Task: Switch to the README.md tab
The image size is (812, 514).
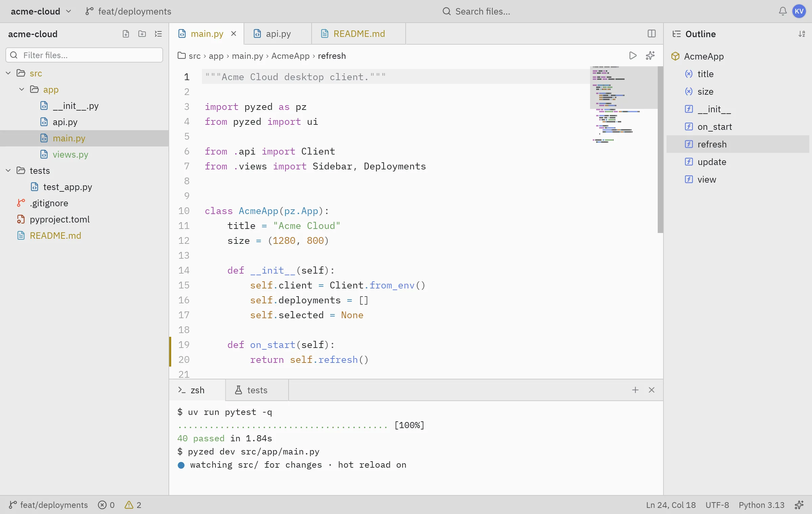Action: [x=359, y=33]
